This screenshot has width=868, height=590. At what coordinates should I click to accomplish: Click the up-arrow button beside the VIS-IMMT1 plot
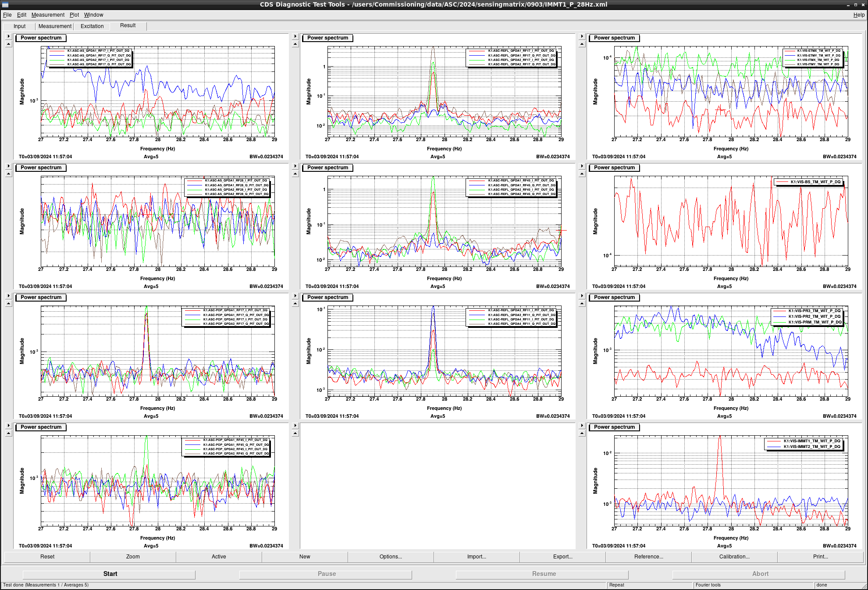[x=582, y=433]
